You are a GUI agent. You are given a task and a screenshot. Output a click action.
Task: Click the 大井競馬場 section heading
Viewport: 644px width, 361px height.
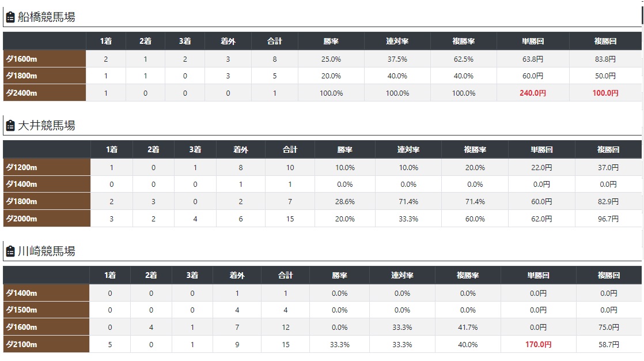(x=47, y=125)
